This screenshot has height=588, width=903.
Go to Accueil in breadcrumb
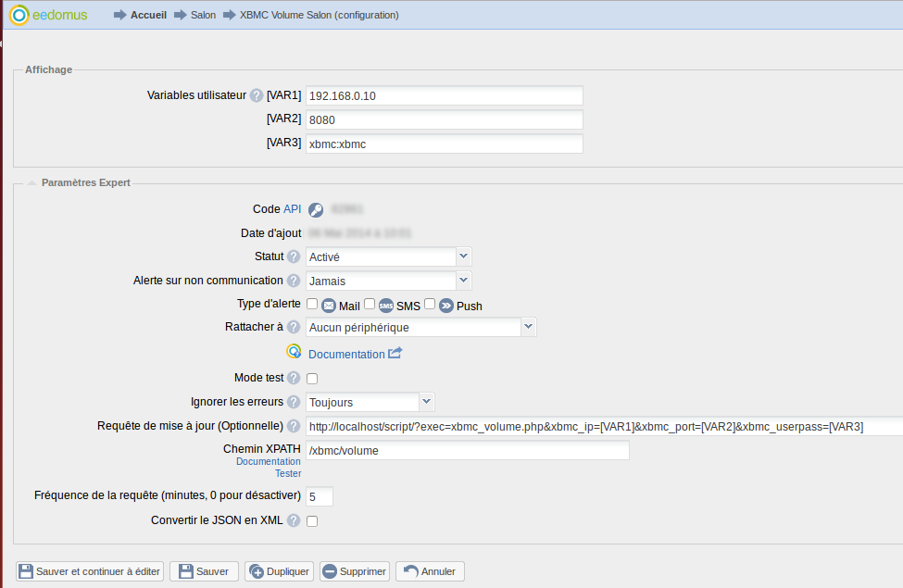[148, 16]
